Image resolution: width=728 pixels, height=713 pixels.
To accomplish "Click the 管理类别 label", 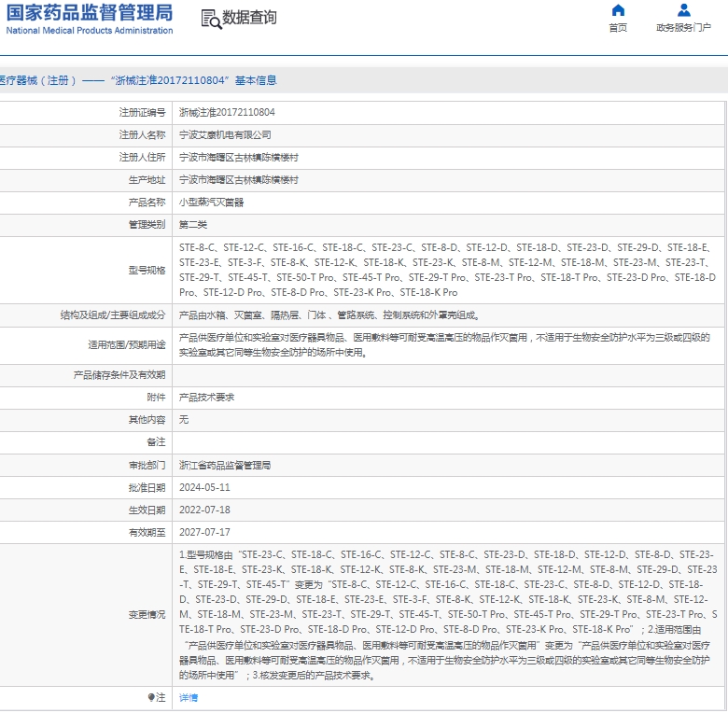I will point(147,225).
